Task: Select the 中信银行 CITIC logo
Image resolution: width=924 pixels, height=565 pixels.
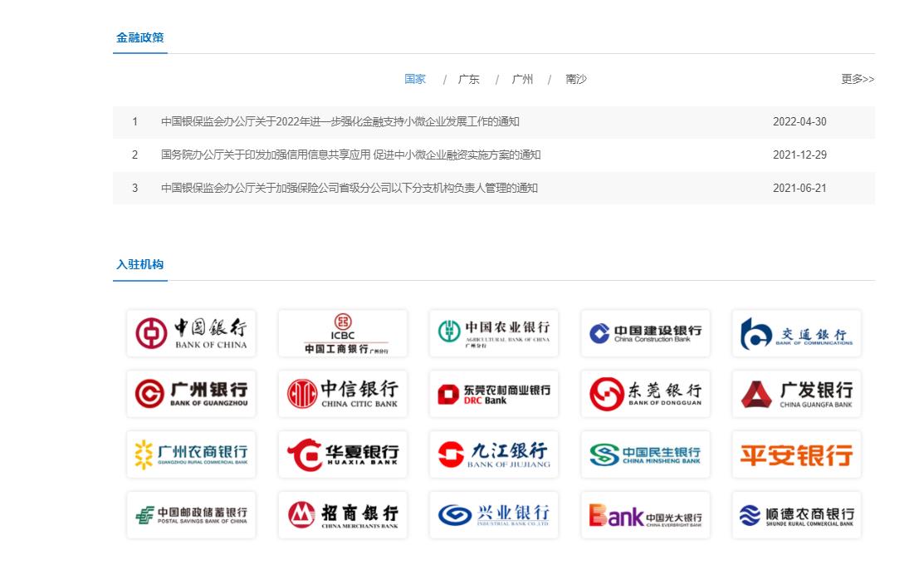Action: [343, 394]
